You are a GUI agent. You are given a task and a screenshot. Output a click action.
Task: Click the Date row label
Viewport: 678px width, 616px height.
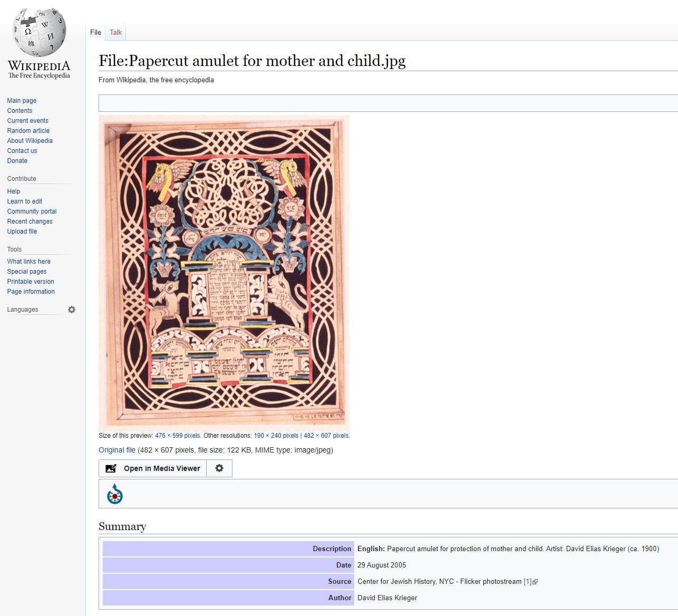point(344,565)
